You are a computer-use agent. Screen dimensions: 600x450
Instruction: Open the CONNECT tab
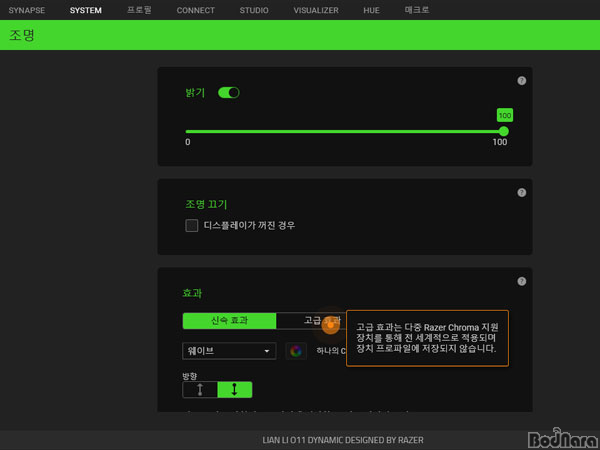[x=196, y=10]
